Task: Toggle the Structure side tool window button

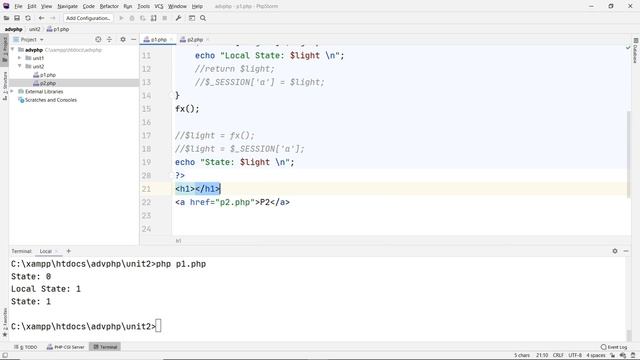Action: (x=4, y=86)
